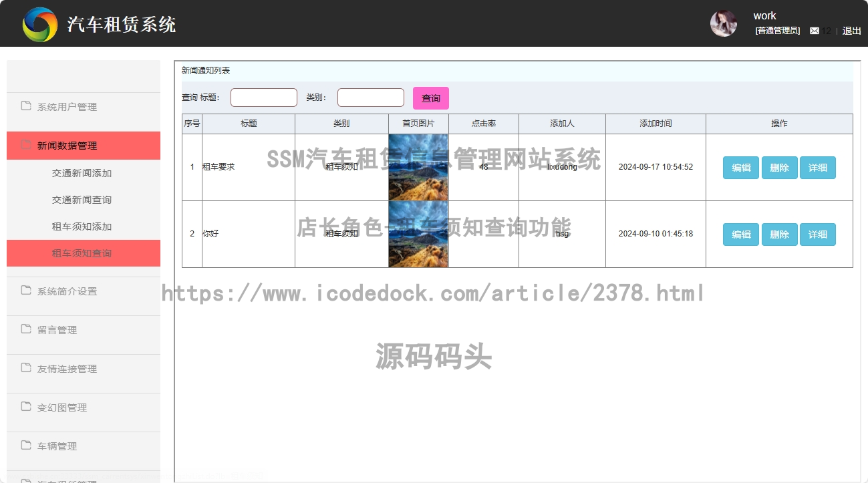The width and height of the screenshot is (868, 483).
Task: Delete the 你好 row with 删除
Action: click(x=779, y=234)
